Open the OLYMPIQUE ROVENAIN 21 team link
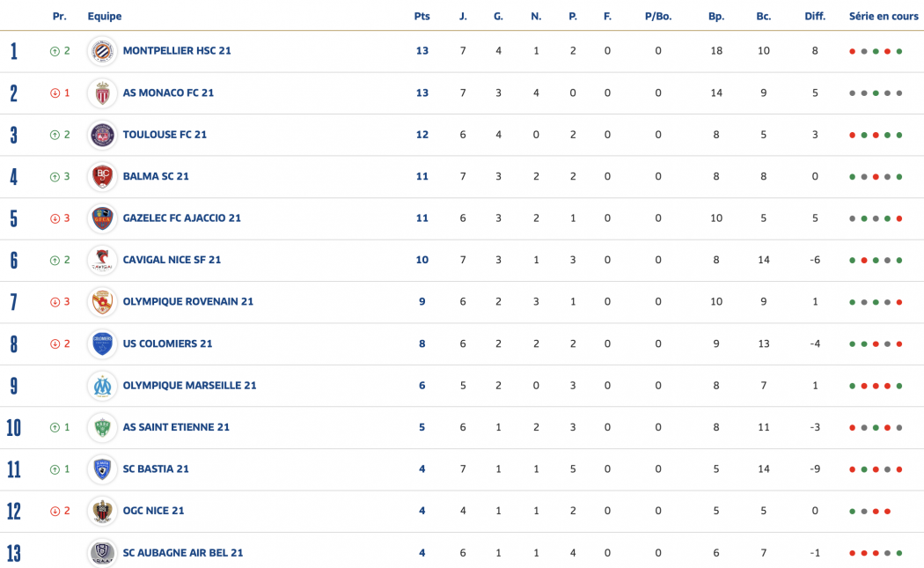Image resolution: width=924 pixels, height=568 pixels. pyautogui.click(x=187, y=301)
